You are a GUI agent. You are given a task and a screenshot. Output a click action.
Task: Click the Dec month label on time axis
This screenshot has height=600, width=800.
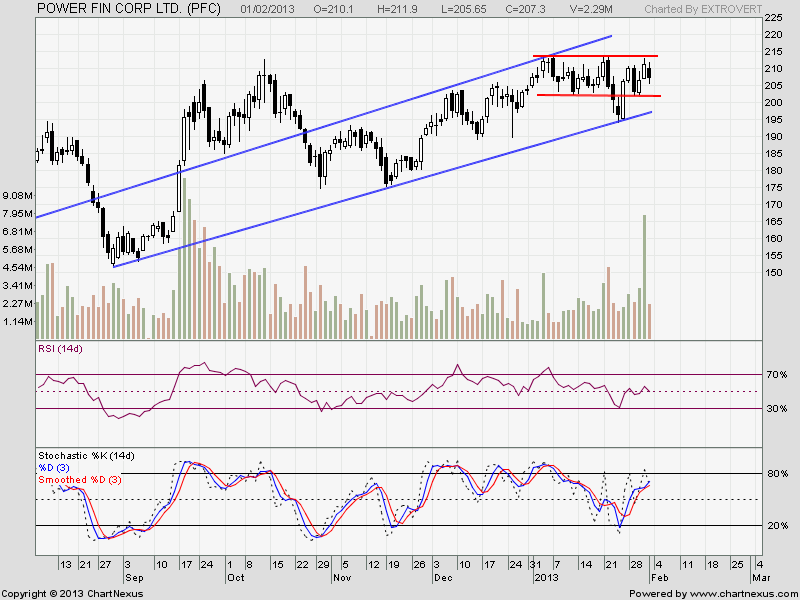tap(444, 578)
